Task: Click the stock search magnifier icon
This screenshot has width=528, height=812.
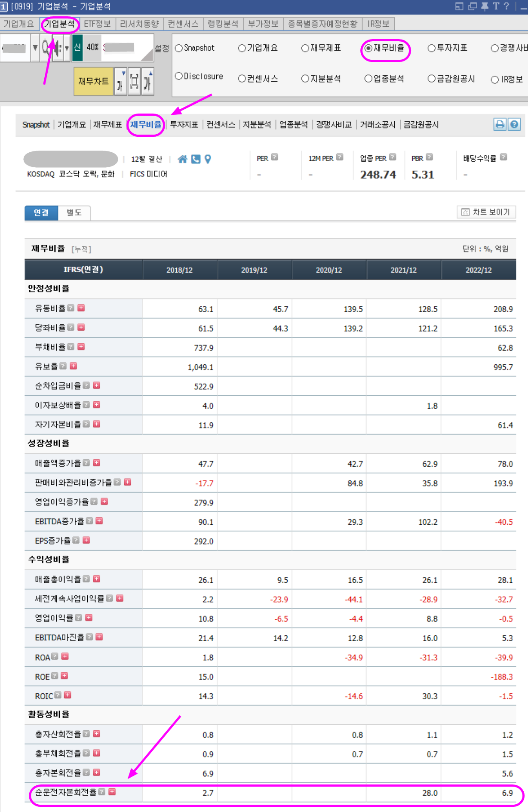Action: click(45, 48)
